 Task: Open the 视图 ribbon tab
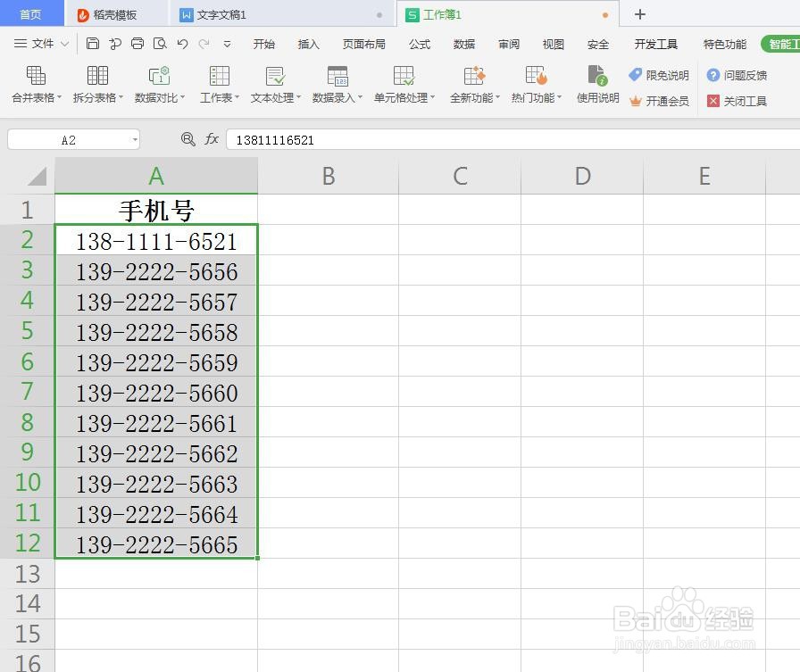[x=553, y=45]
